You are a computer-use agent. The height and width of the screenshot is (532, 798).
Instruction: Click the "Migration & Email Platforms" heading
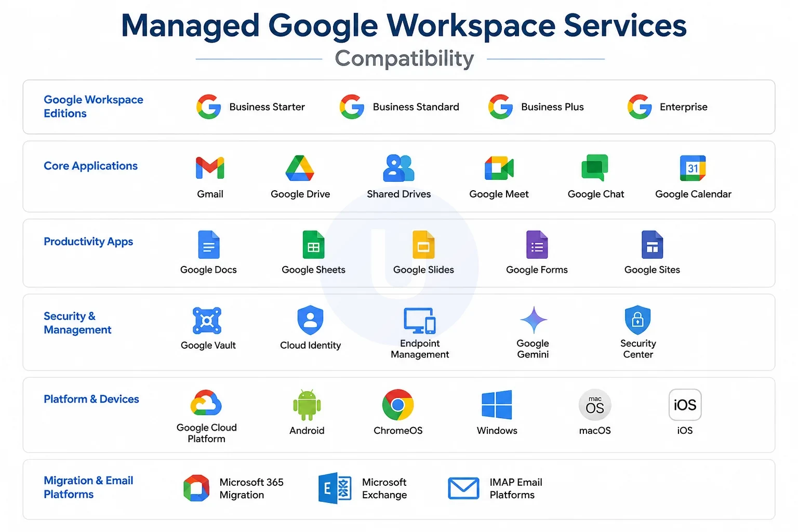88,487
